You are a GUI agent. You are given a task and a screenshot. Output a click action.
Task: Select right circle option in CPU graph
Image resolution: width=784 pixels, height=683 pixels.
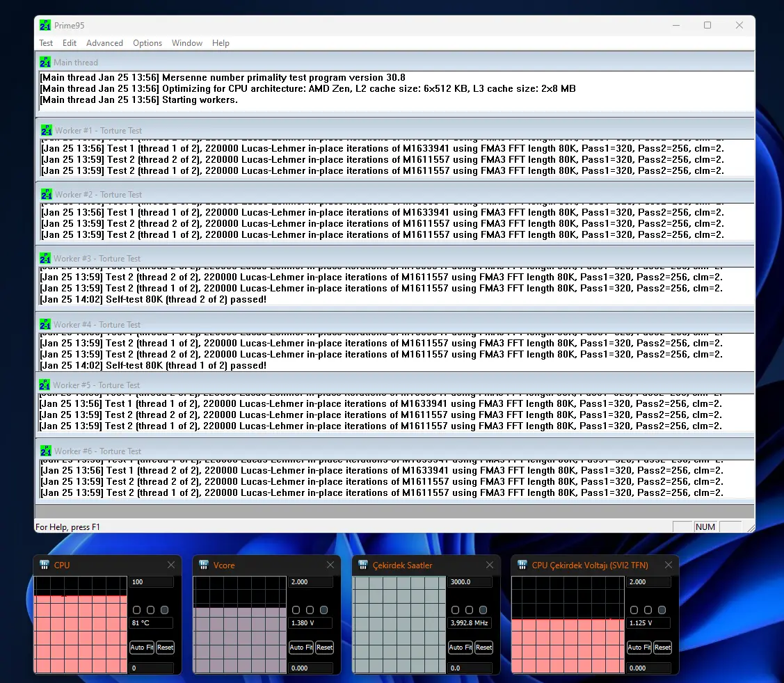(164, 610)
